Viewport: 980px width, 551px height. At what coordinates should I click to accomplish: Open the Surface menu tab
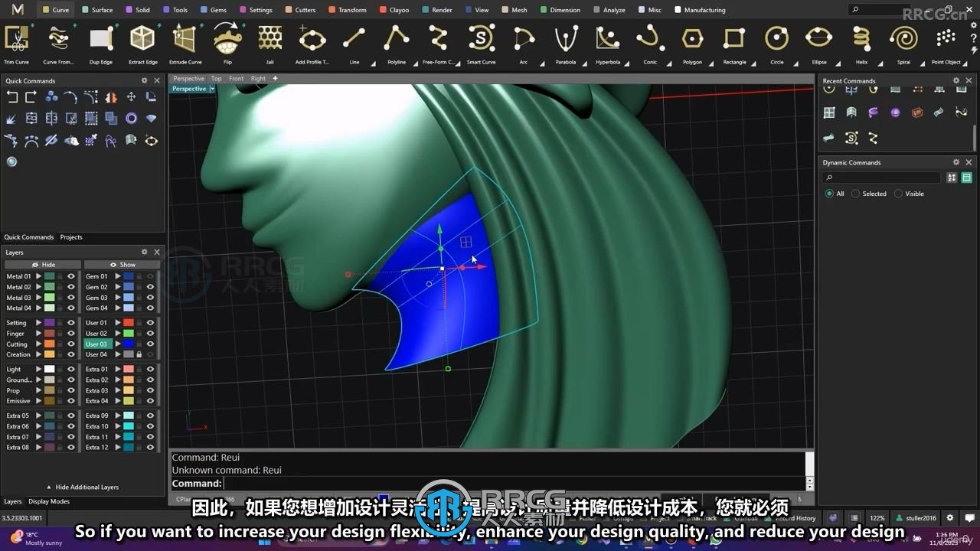click(x=97, y=10)
